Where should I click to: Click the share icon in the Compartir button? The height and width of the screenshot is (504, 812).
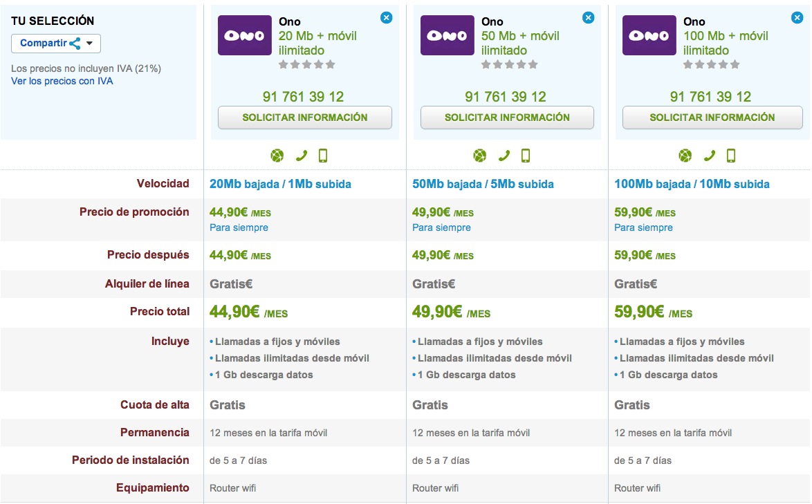[x=75, y=44]
